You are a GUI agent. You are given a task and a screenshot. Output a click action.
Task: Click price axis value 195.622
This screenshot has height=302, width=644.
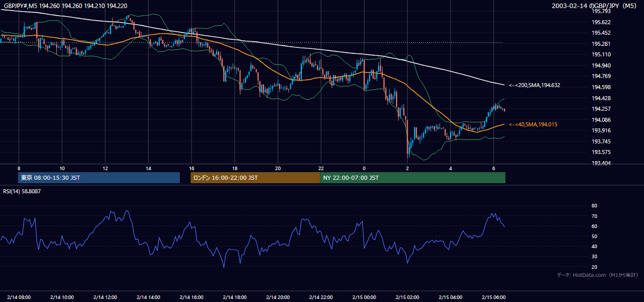[x=601, y=22]
